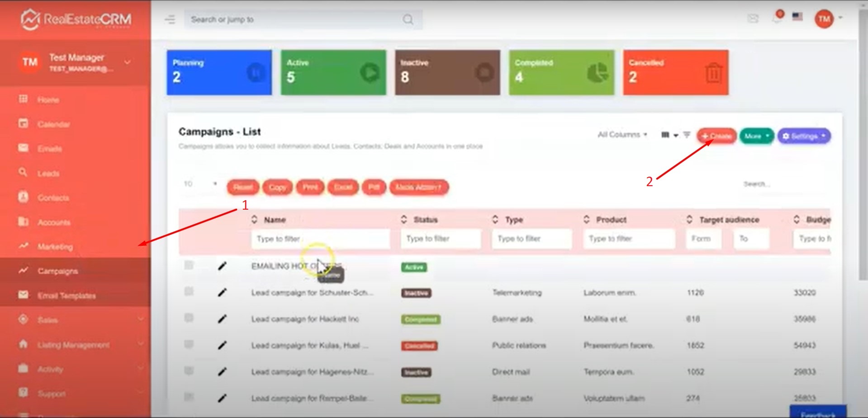Click the Create campaign button
The image size is (868, 418).
click(716, 136)
